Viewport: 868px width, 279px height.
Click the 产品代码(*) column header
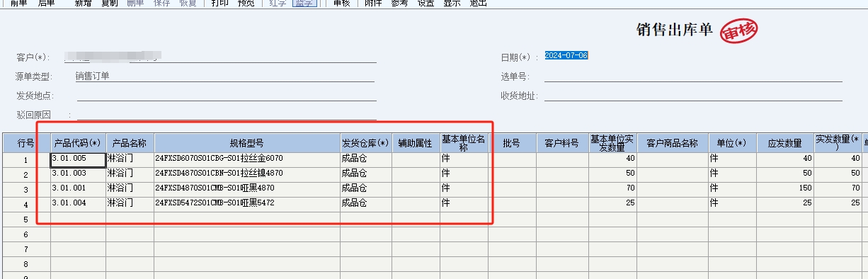pyautogui.click(x=78, y=143)
